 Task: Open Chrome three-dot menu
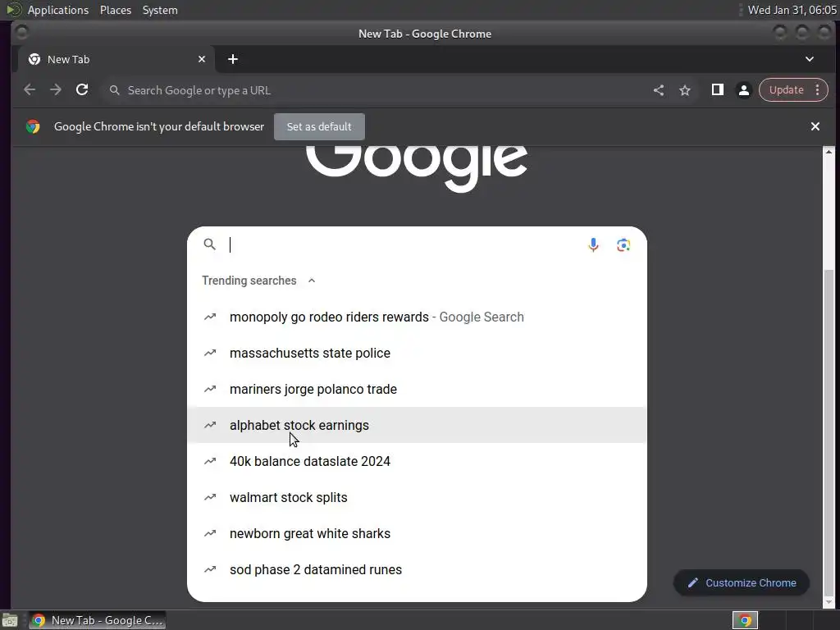(818, 90)
